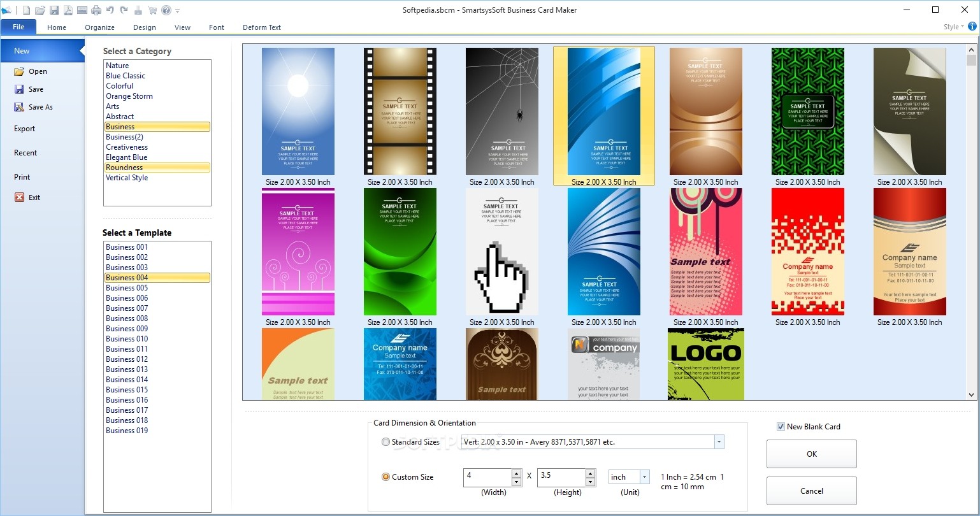Screen dimensions: 980x516
Task: Switch to the View tab
Action: click(x=182, y=27)
